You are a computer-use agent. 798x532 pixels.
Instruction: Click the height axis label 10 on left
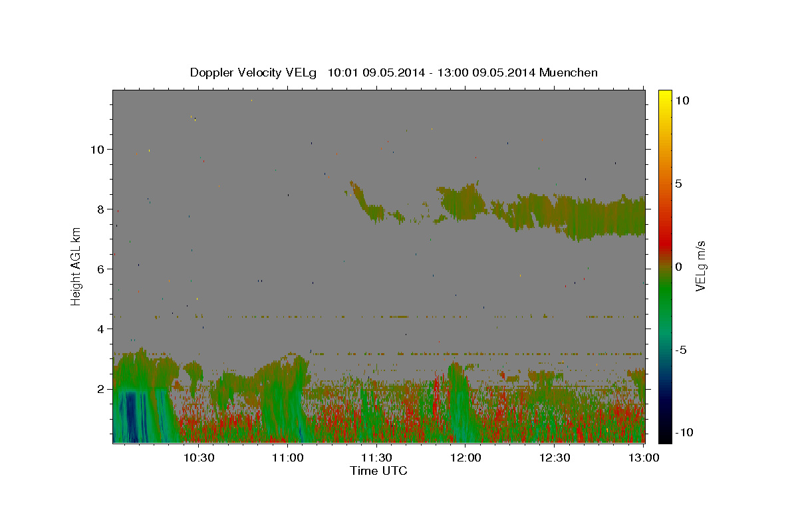click(98, 150)
